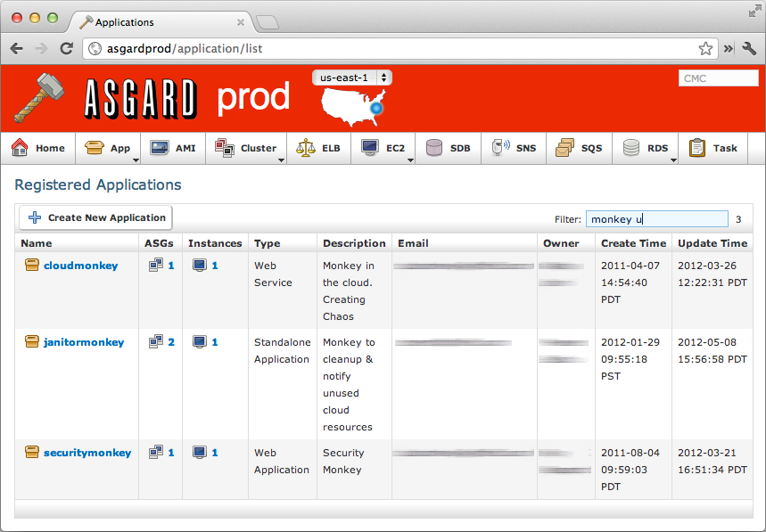
Task: Close the Applications browser tab
Action: [x=241, y=22]
